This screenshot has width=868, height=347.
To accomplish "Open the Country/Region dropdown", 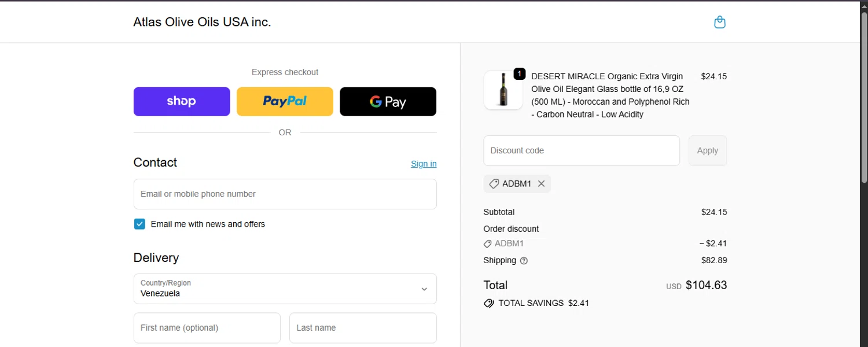I will (285, 289).
